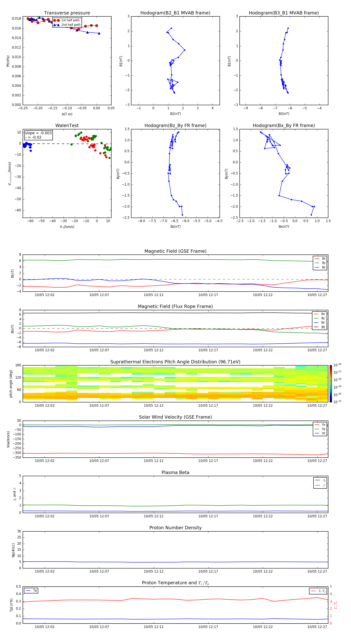The width and height of the screenshot is (351, 644).
Task: Click Bx legend entry in GSE magnetic plot
Action: click(320, 259)
